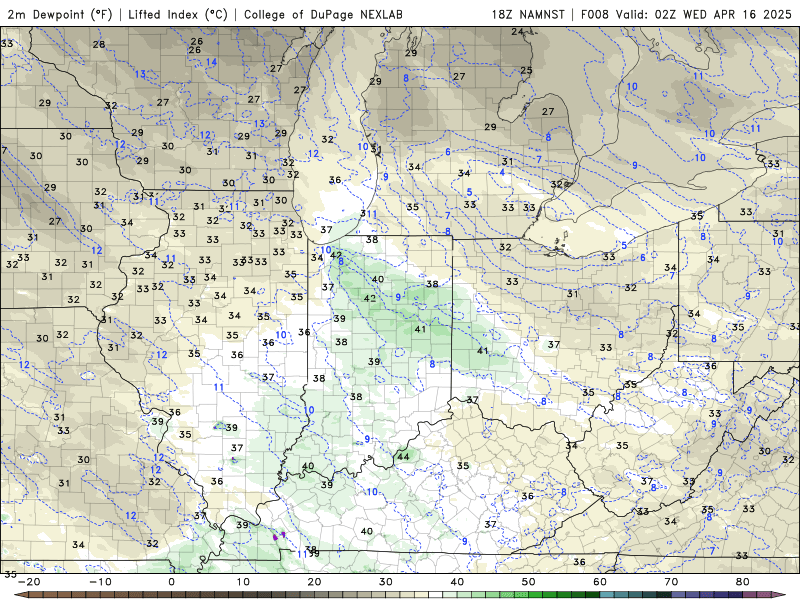
Task: Click the "College of DuPage NEXLAB" header text
Action: click(x=323, y=15)
